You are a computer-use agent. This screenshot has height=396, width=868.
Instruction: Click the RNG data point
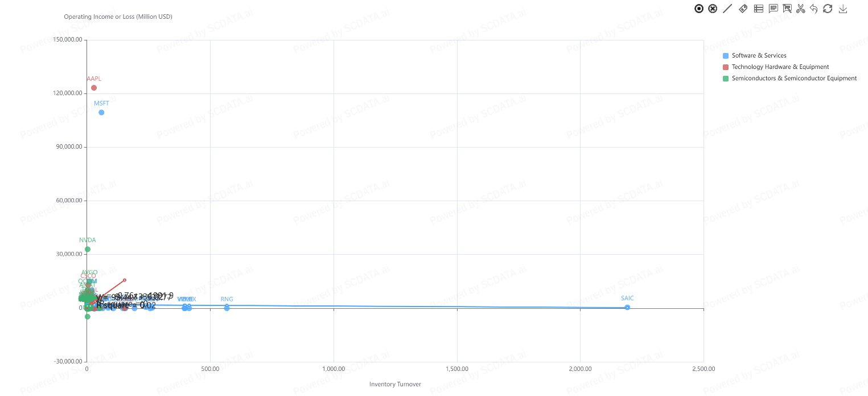click(227, 308)
